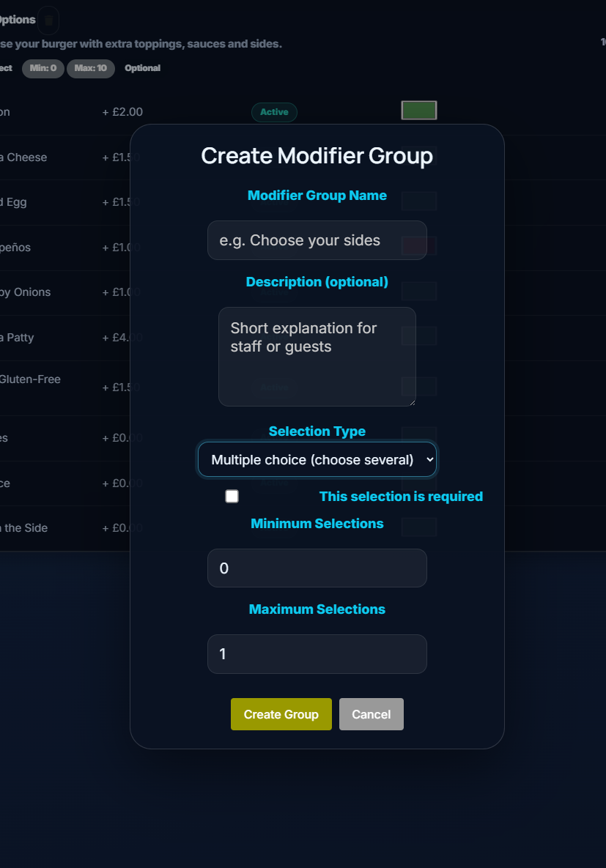Viewport: 606px width, 868px height.
Task: Click the Minimum Selections field
Action: (317, 568)
